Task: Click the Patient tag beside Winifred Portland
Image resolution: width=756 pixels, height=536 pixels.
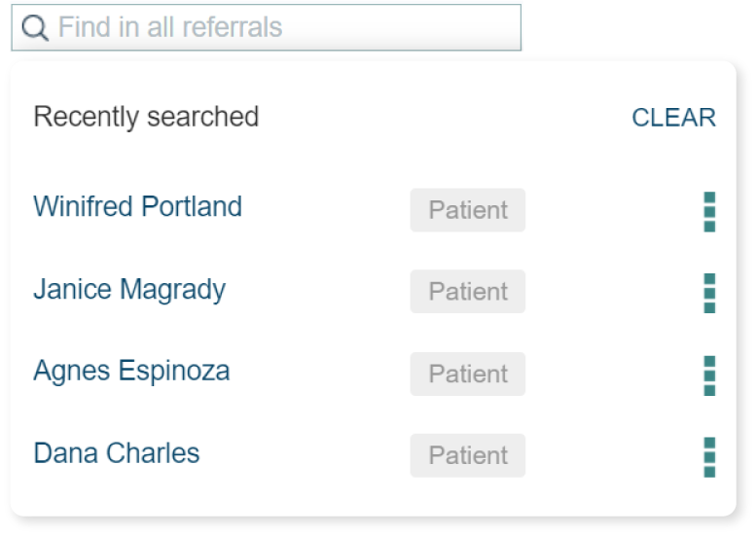Action: coord(468,210)
